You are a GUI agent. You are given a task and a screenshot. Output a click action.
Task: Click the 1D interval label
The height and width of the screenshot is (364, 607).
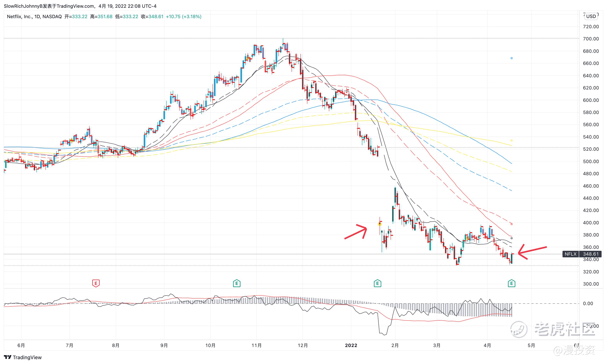pos(37,16)
